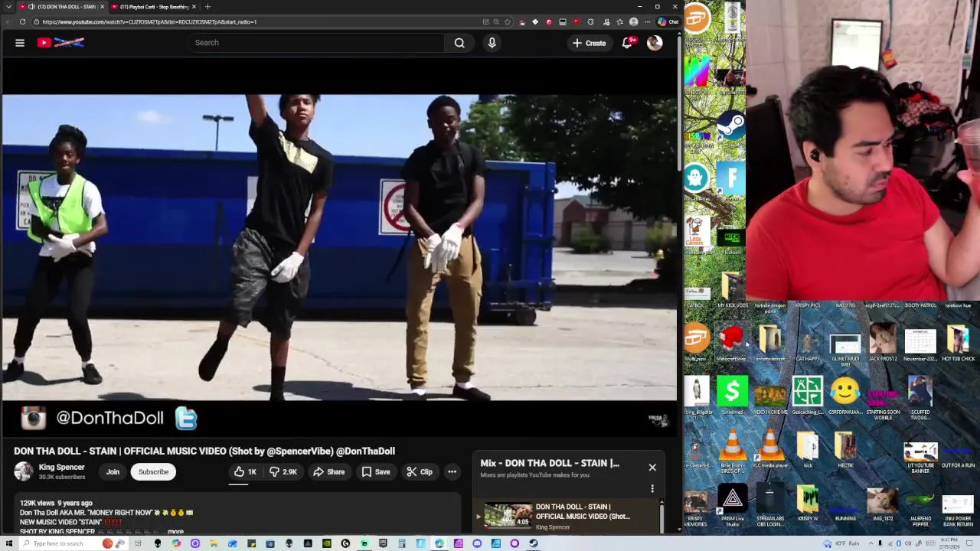Open the YouTube account avatar menu
The width and height of the screenshot is (980, 551).
pos(655,43)
